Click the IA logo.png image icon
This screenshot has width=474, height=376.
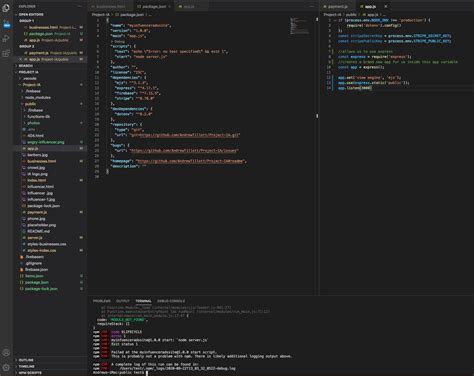tap(24, 174)
